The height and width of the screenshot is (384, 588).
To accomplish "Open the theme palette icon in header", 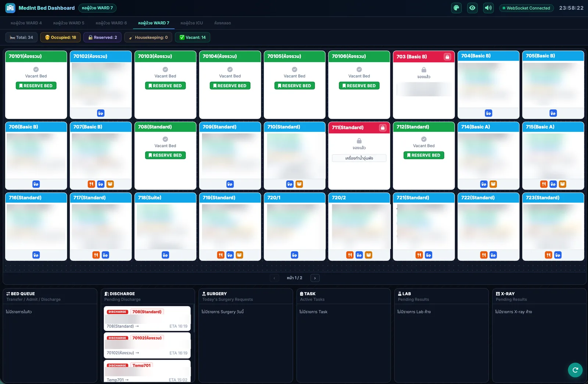I will [456, 8].
